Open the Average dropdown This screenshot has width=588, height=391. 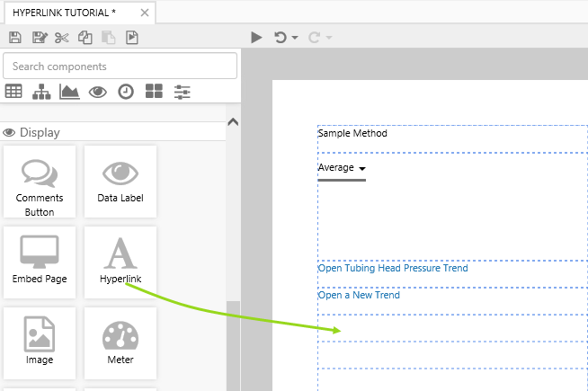point(342,168)
